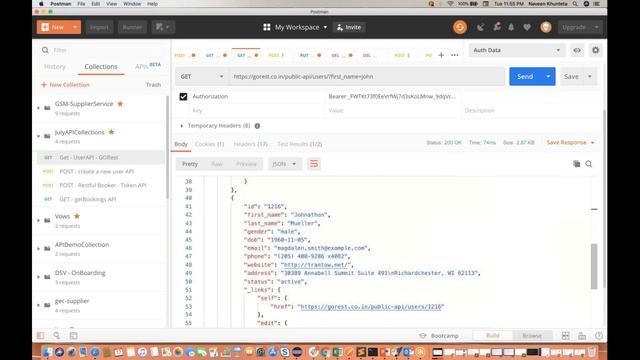Click the response pane vertical scrollbar
Image resolution: width=640 pixels, height=360 pixels.
point(594,266)
